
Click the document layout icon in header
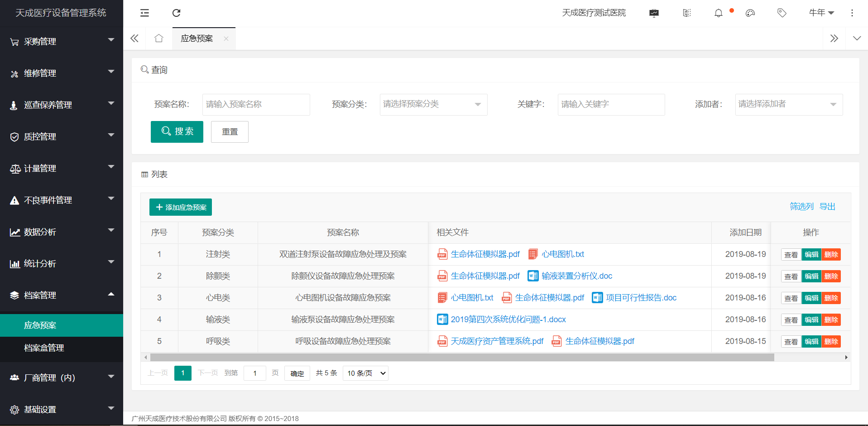click(687, 13)
